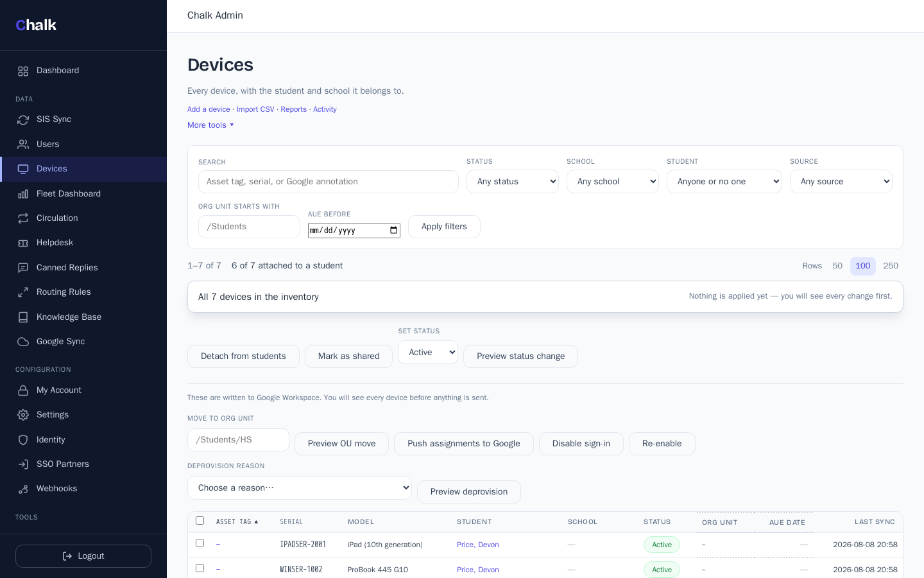The image size is (924, 578).
Task: Click the Add a device link
Action: pos(209,110)
